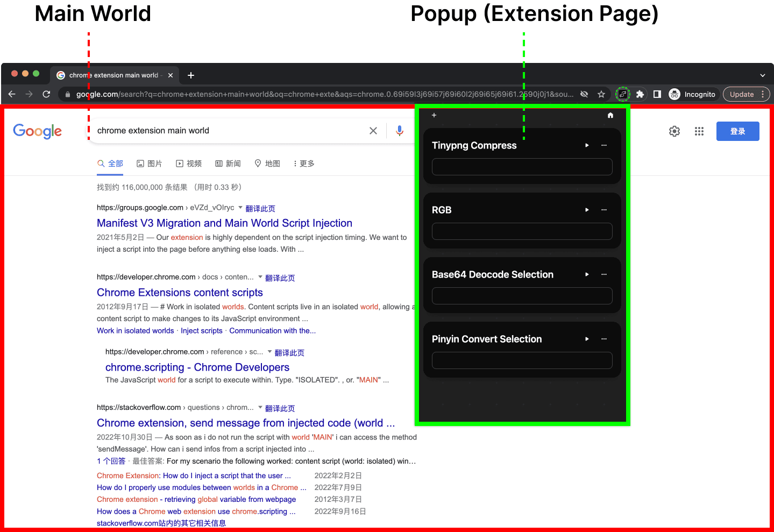Open 'Manifest V3 Migration and Main World Script Injection'

point(225,223)
